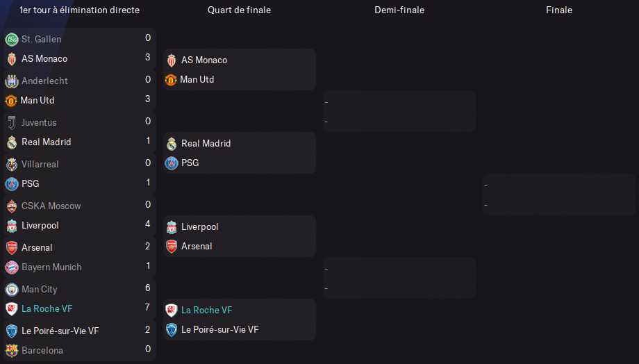This screenshot has width=639, height=364.
Task: Click the Bayern Munich name in first round
Action: [x=51, y=267]
